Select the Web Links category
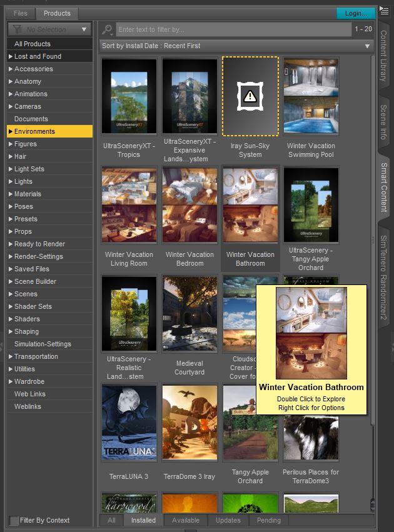The width and height of the screenshot is (394, 532). pos(49,394)
